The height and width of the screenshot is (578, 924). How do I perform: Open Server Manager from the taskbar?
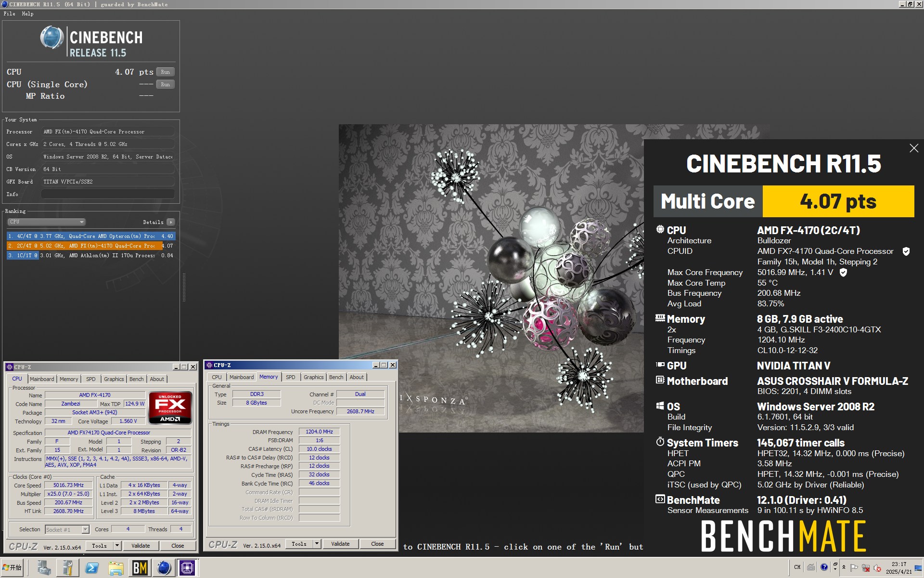click(x=44, y=568)
